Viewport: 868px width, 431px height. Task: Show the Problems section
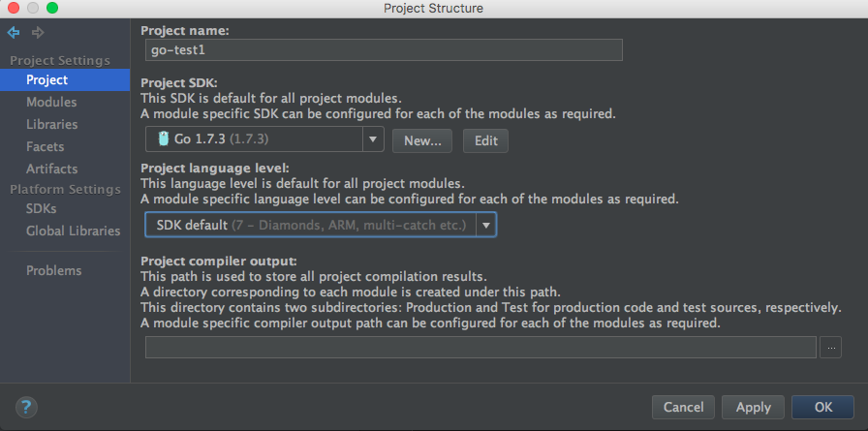coord(53,270)
